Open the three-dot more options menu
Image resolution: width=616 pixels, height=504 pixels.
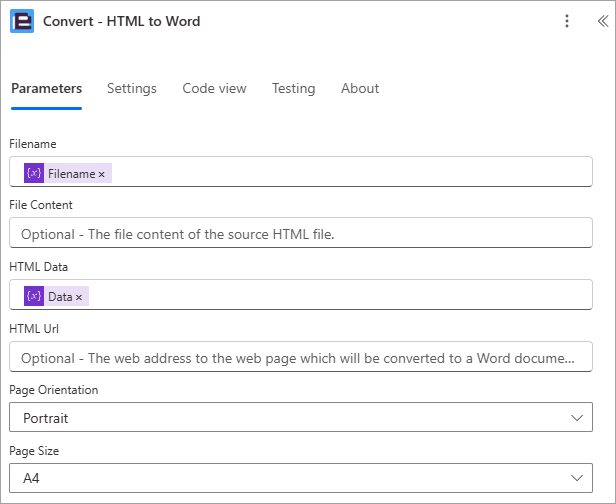pos(566,21)
